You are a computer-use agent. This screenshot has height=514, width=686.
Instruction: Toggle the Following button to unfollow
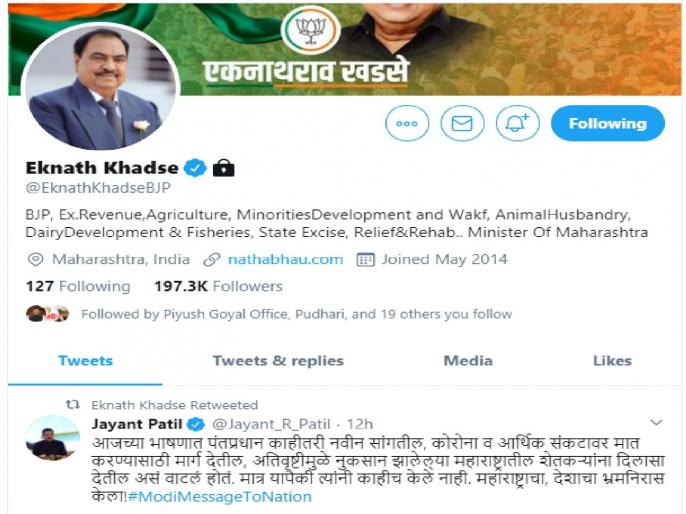pyautogui.click(x=608, y=123)
